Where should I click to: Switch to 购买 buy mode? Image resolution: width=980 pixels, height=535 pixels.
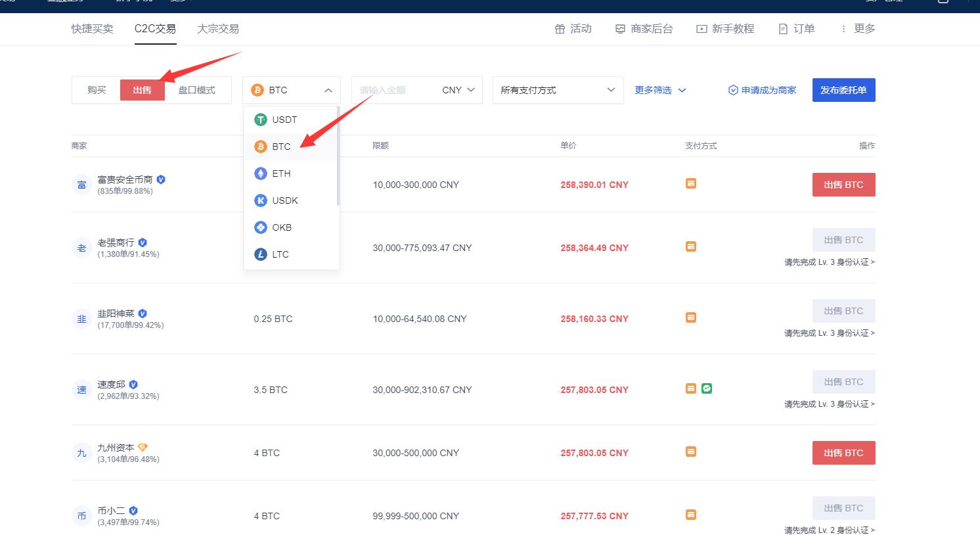(x=96, y=90)
